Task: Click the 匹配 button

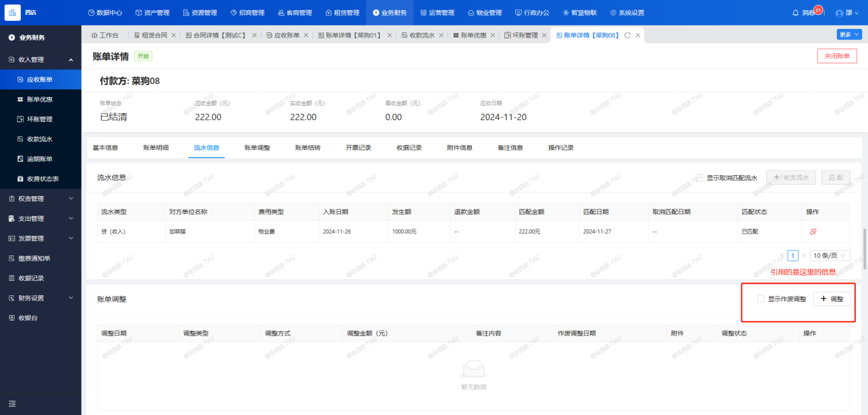Action: (836, 177)
